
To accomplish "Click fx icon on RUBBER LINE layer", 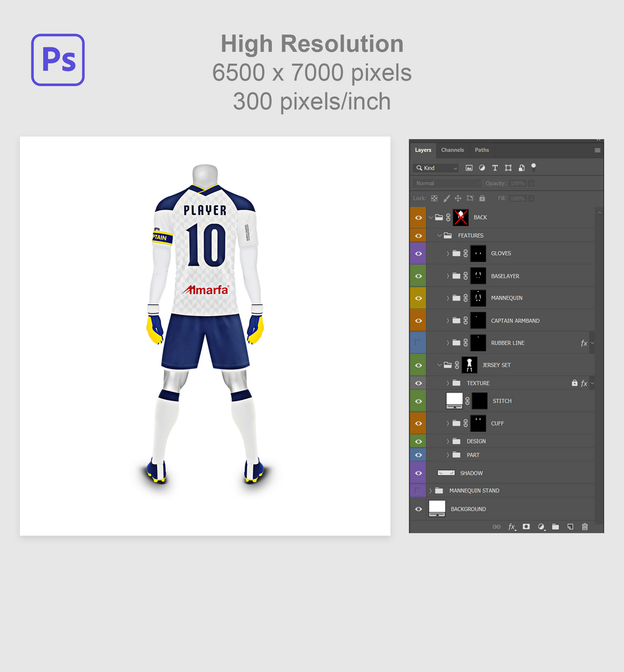I will [x=584, y=343].
